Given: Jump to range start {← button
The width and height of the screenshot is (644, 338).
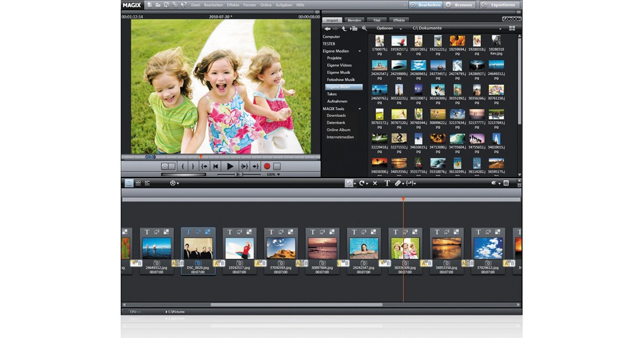Looking at the screenshot, I should coord(204,166).
